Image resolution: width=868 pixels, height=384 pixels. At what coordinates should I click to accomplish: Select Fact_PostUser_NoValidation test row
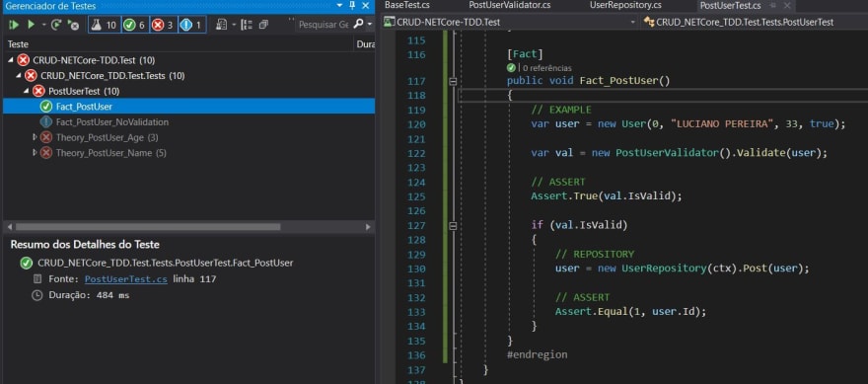coord(188,121)
